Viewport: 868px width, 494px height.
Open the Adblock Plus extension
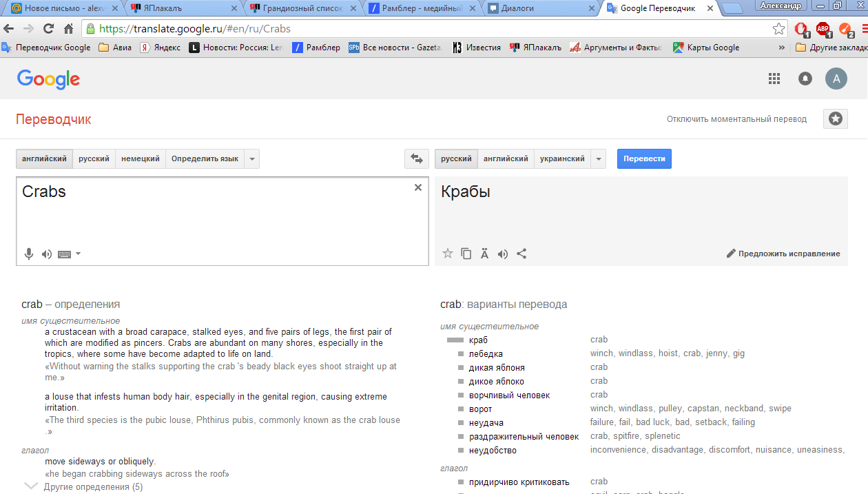[823, 29]
